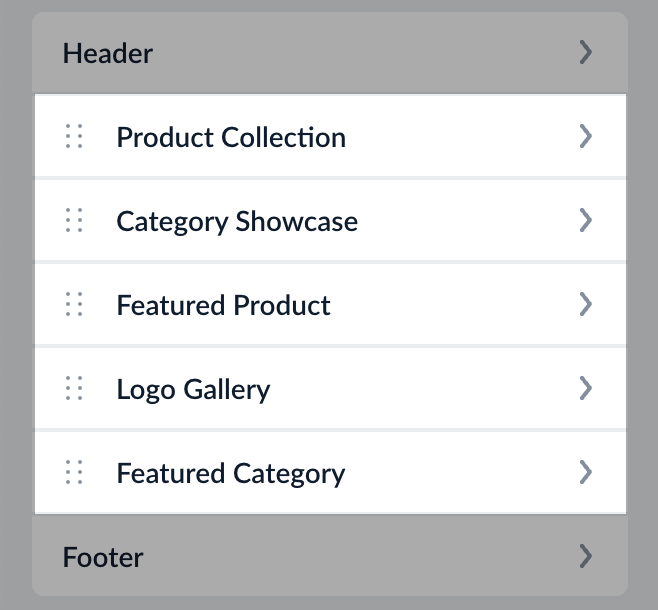The width and height of the screenshot is (658, 610).
Task: Click the Featured Category label
Action: pos(231,472)
